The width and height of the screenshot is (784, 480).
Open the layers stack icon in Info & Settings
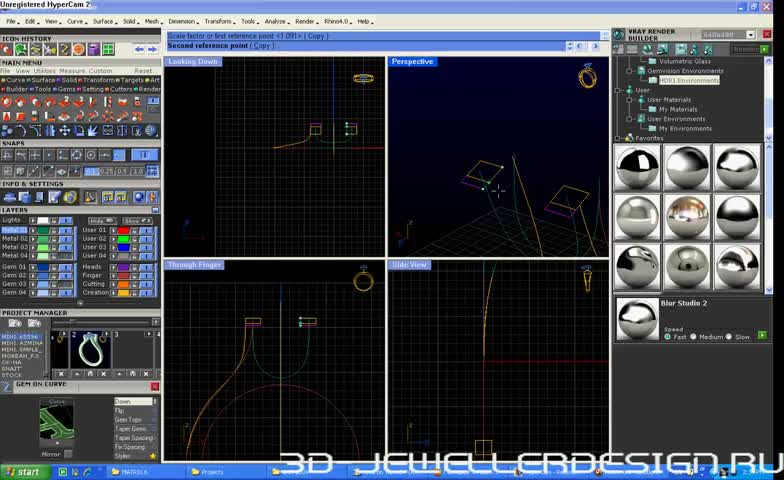click(9, 197)
